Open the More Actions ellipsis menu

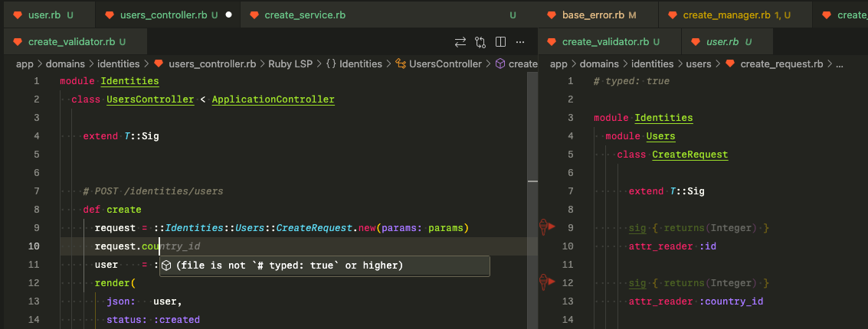(x=519, y=42)
